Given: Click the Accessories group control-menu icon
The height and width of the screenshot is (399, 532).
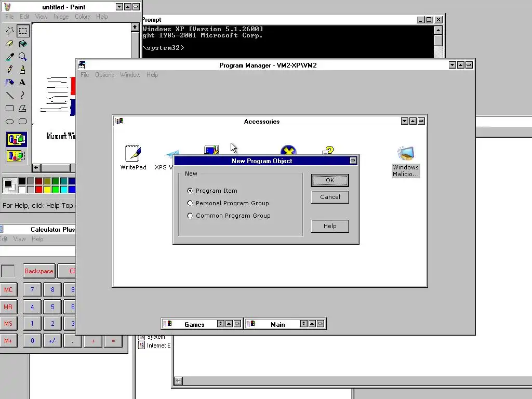Looking at the screenshot, I should coord(119,121).
